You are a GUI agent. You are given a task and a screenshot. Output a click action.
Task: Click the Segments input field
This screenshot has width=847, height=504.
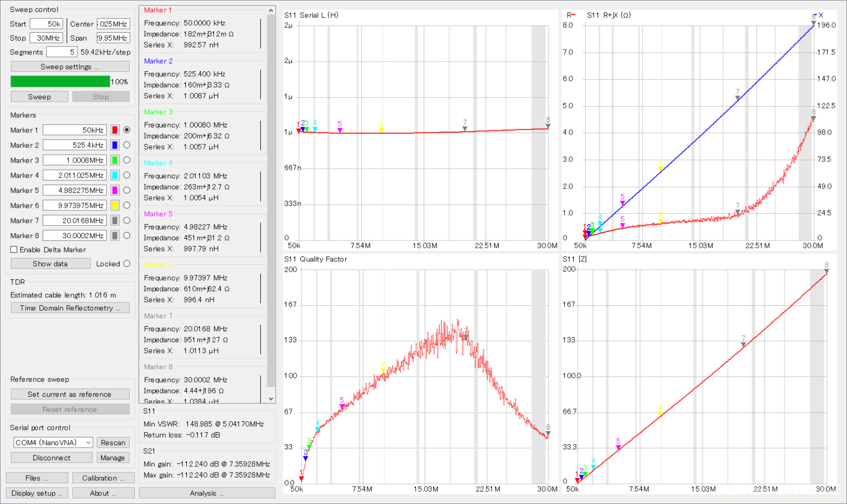point(61,52)
